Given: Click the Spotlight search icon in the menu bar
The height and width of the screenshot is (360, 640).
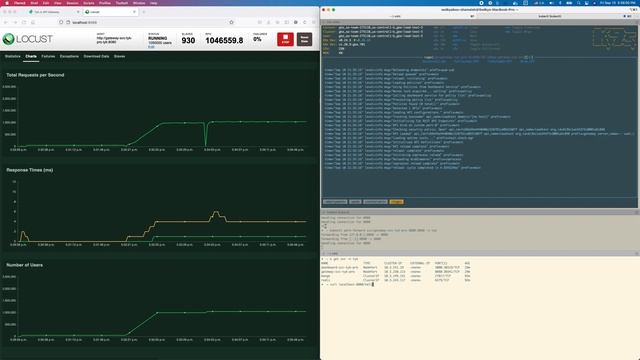Looking at the screenshot, I should tap(578, 3).
